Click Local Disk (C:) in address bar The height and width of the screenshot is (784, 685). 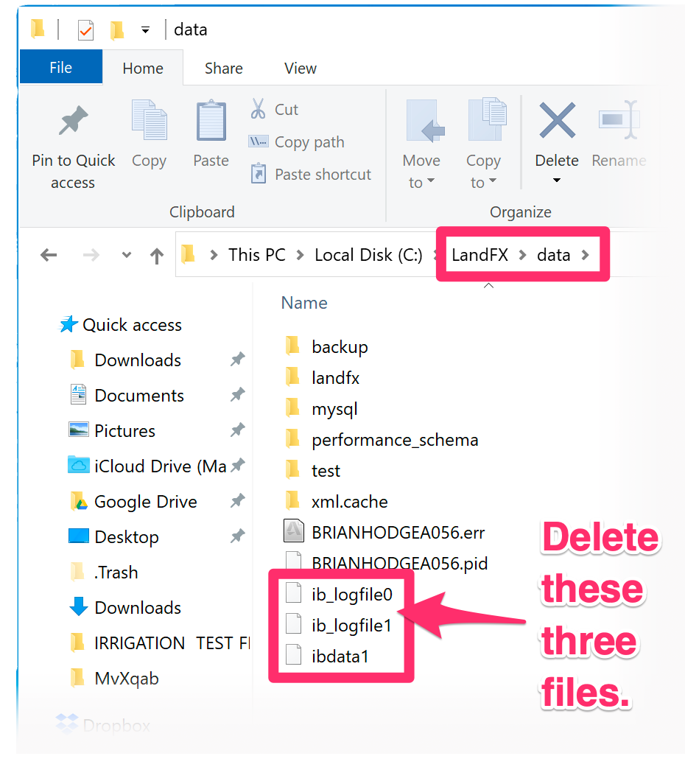coord(368,255)
